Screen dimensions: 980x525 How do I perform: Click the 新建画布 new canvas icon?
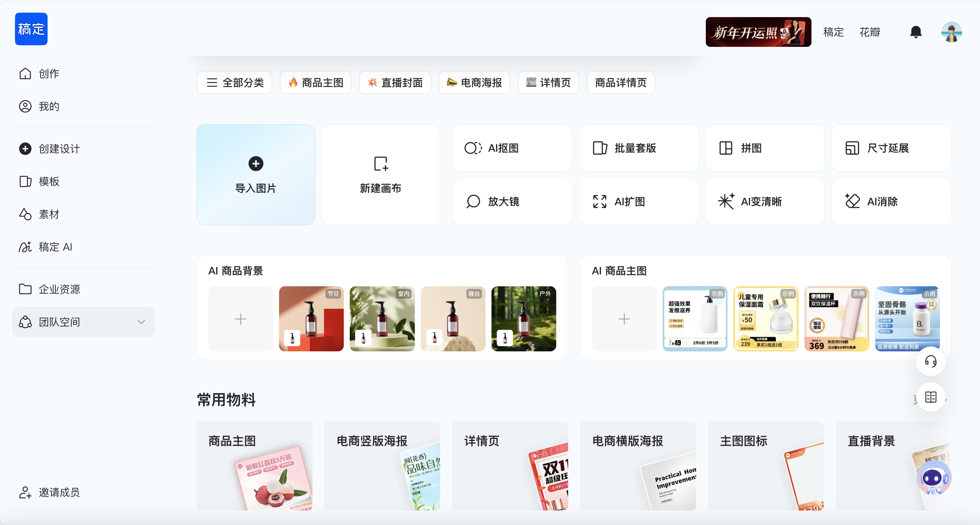381,164
